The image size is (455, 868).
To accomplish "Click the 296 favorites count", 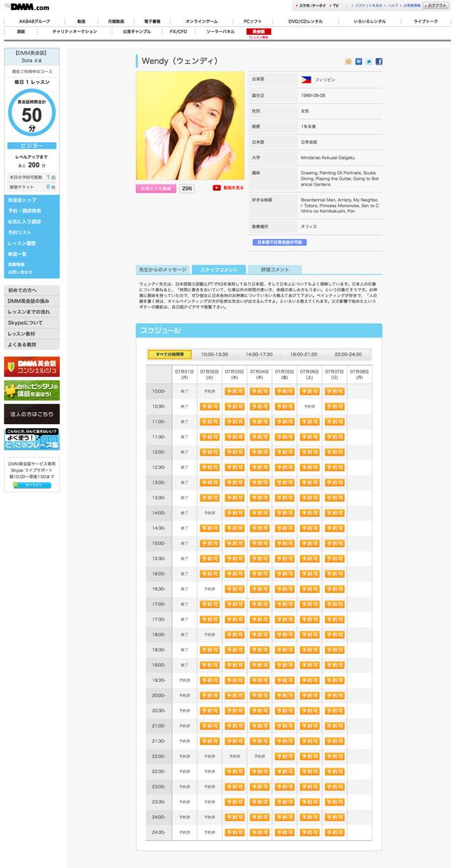I will (x=187, y=189).
